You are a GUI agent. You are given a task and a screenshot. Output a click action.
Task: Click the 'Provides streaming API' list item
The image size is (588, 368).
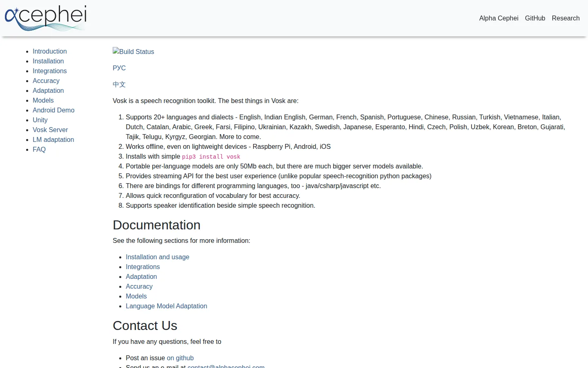(x=278, y=176)
